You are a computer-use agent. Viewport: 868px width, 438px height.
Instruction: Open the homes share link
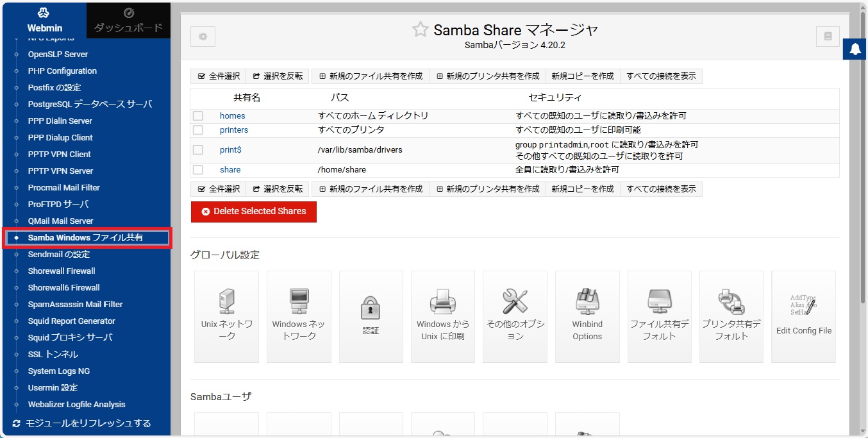click(232, 116)
